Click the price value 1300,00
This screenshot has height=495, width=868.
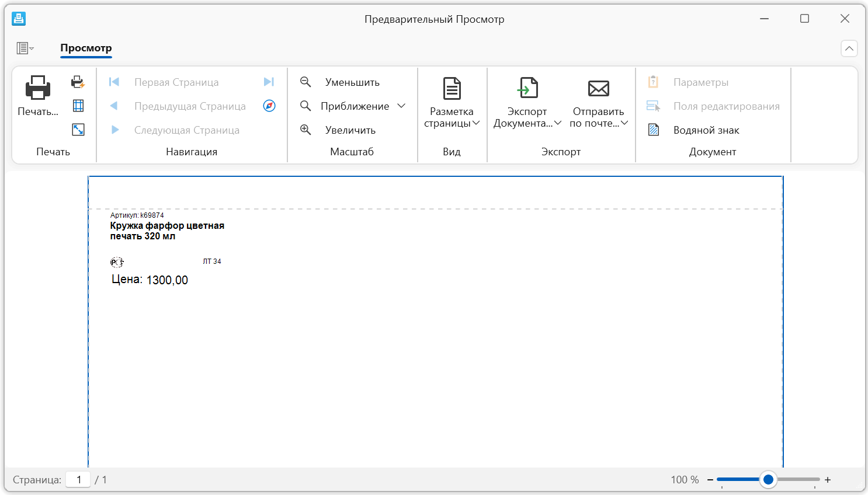(167, 280)
